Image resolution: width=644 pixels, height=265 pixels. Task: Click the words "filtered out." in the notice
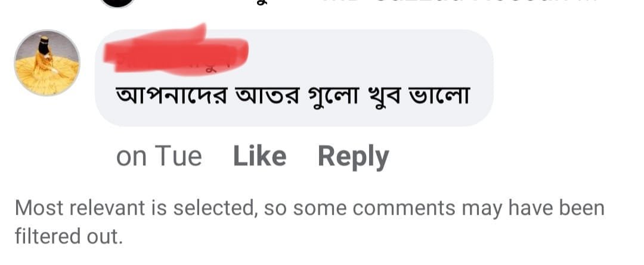point(69,237)
